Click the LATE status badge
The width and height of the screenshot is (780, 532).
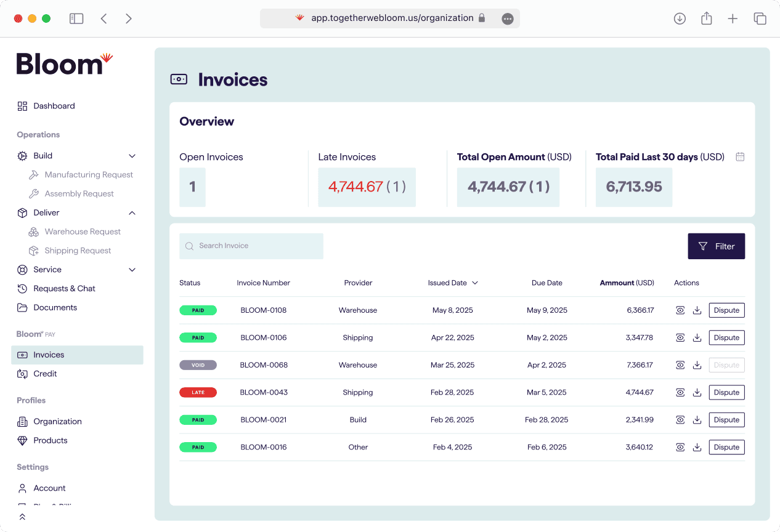tap(198, 392)
